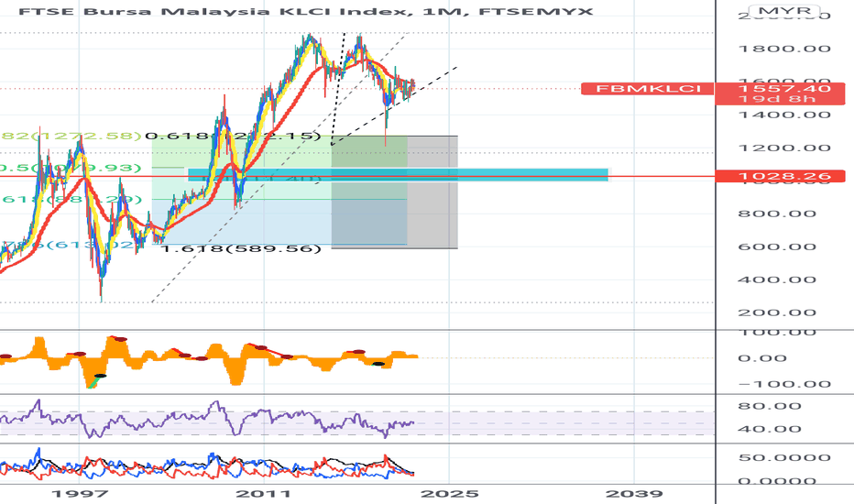Click the 50.0000 lower indicator scale label
This screenshot has width=854, height=504.
tap(784, 457)
